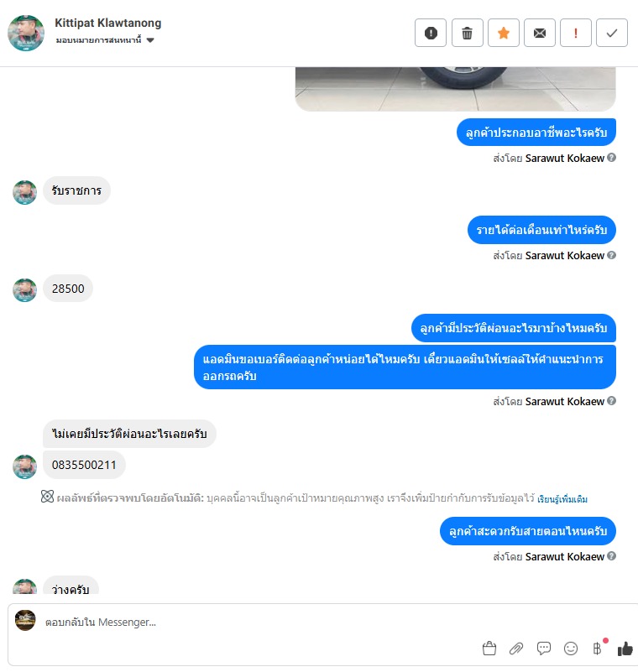Send a thumbs-up like
The height and width of the screenshot is (672, 638).
pos(625,649)
